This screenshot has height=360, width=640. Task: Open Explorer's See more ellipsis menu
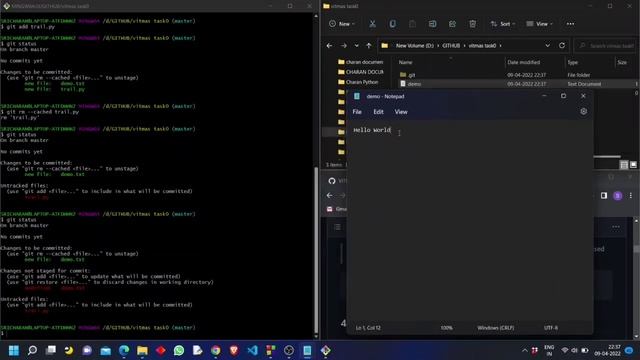pos(570,24)
